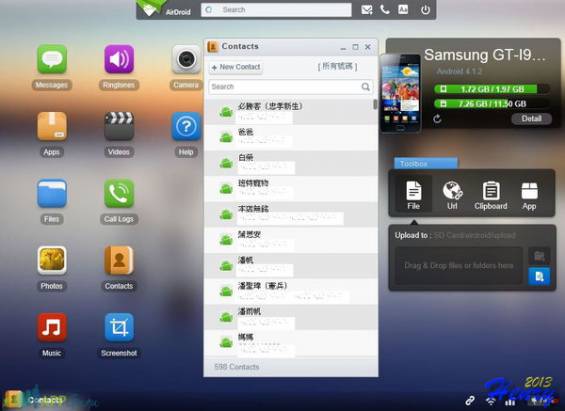Click the contacts list scrollbar

(x=375, y=104)
